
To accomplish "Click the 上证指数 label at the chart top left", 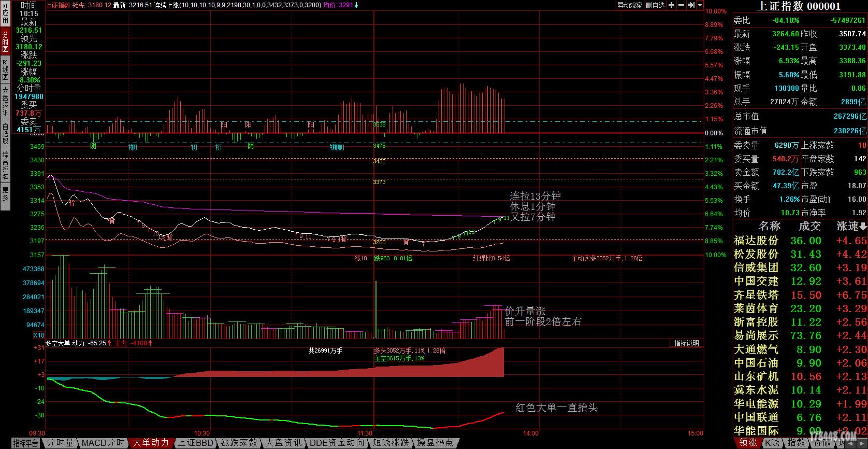I will [x=58, y=5].
